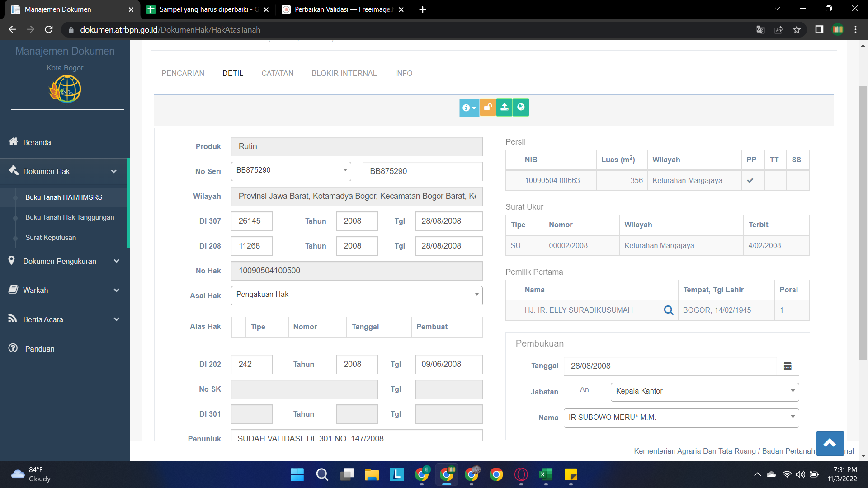The image size is (868, 488).
Task: Click magnifier icon beside HJ. IR. ELLY SURADIKUSUMAH
Action: click(668, 310)
